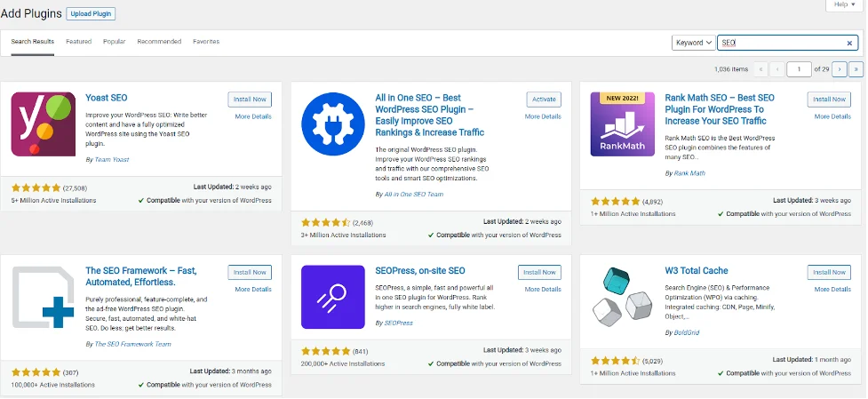
Task: Open the SEOPress author link
Action: [394, 323]
